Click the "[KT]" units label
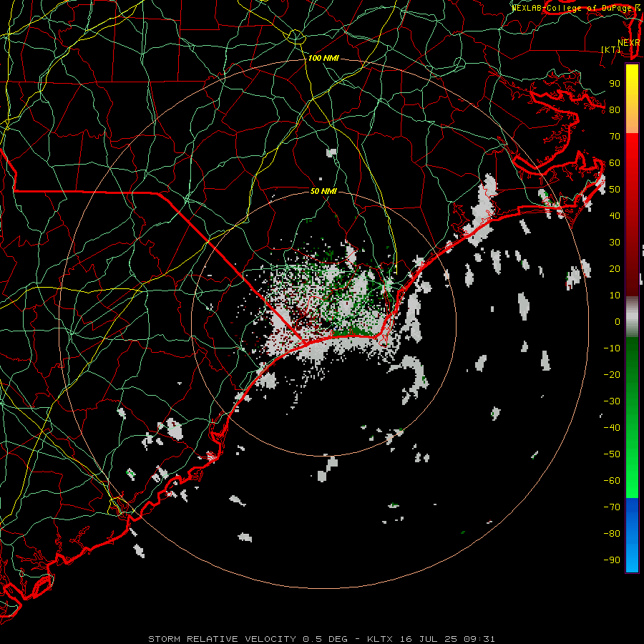 coord(611,49)
